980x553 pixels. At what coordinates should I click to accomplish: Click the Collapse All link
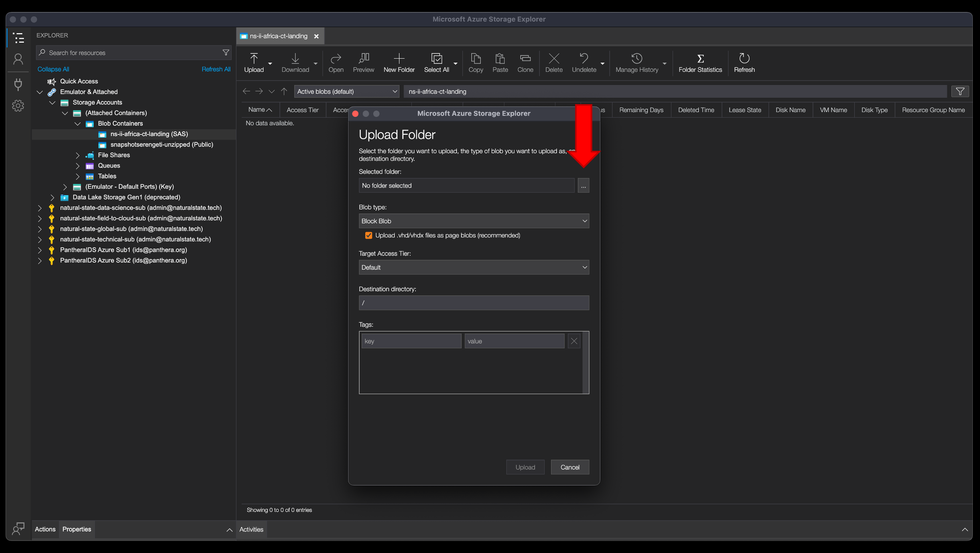pos(53,69)
